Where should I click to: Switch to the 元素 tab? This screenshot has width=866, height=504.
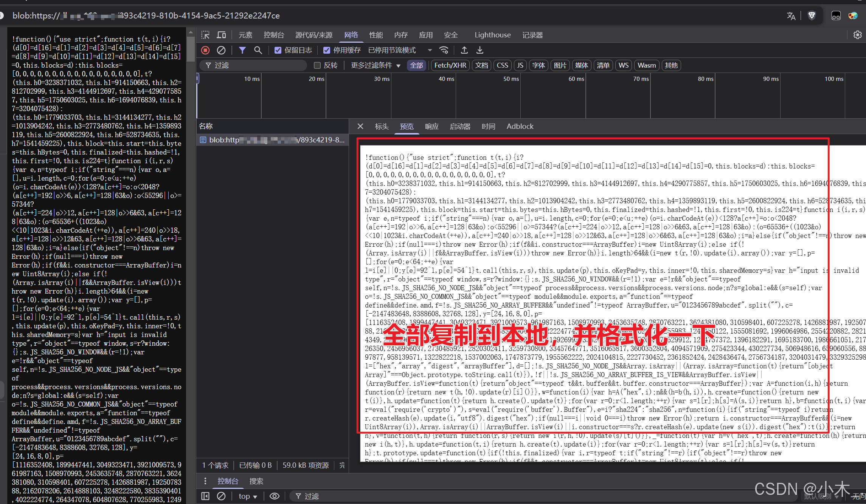click(245, 35)
